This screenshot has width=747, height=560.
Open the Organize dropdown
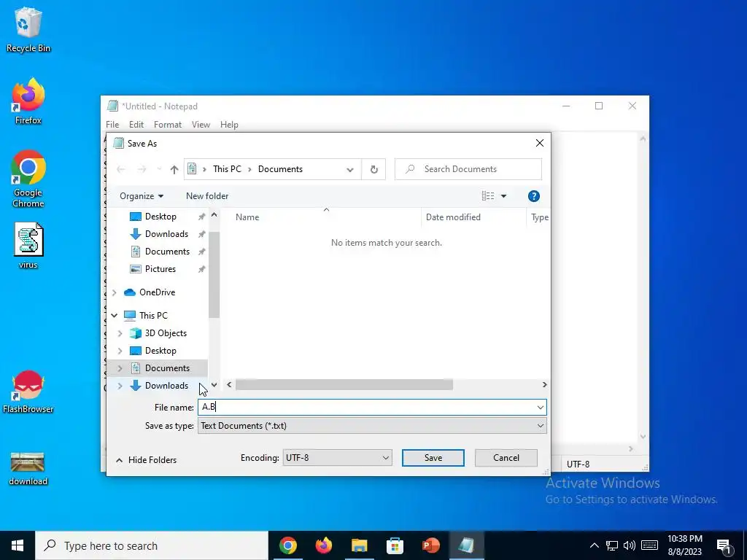(142, 196)
